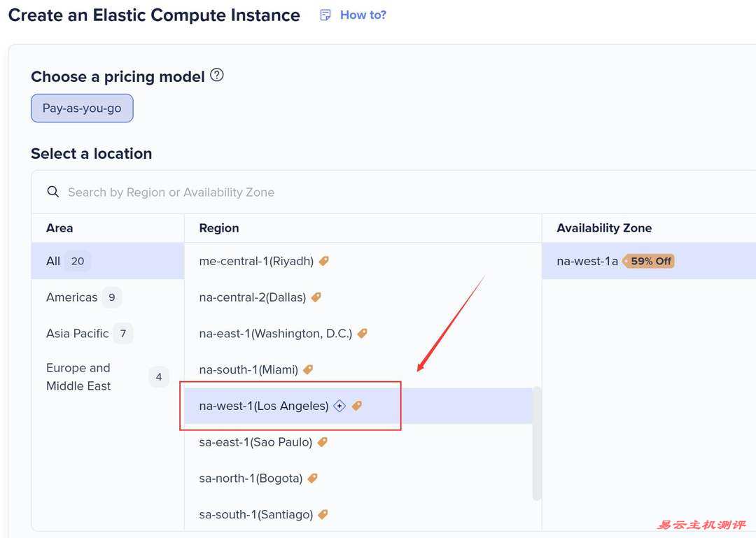Pick the na-east-1(Washington, D.C.) region

tap(275, 334)
